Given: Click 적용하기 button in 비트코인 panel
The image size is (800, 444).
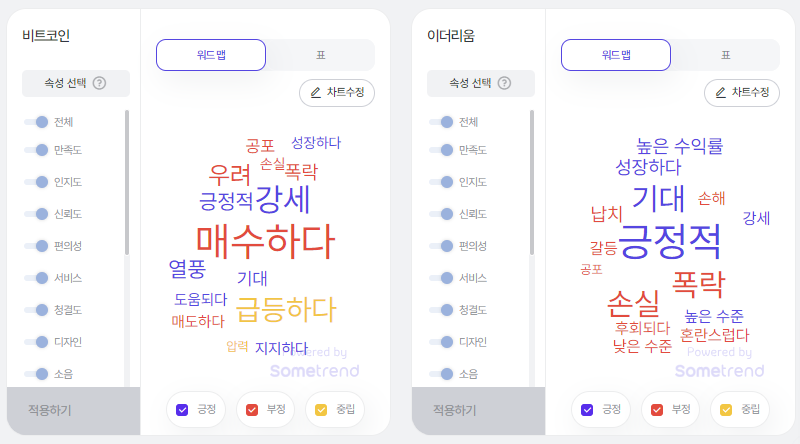Looking at the screenshot, I should [x=73, y=410].
